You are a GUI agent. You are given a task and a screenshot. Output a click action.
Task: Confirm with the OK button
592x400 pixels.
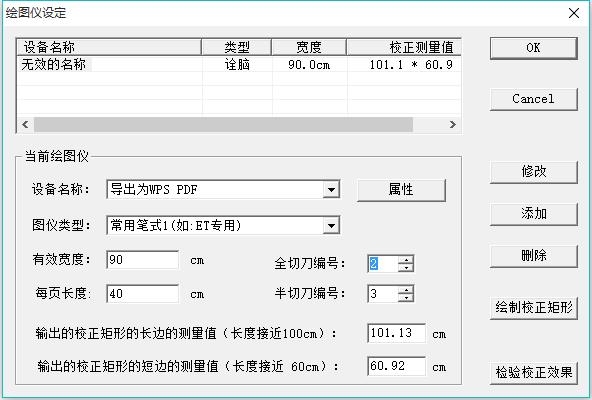click(x=533, y=48)
